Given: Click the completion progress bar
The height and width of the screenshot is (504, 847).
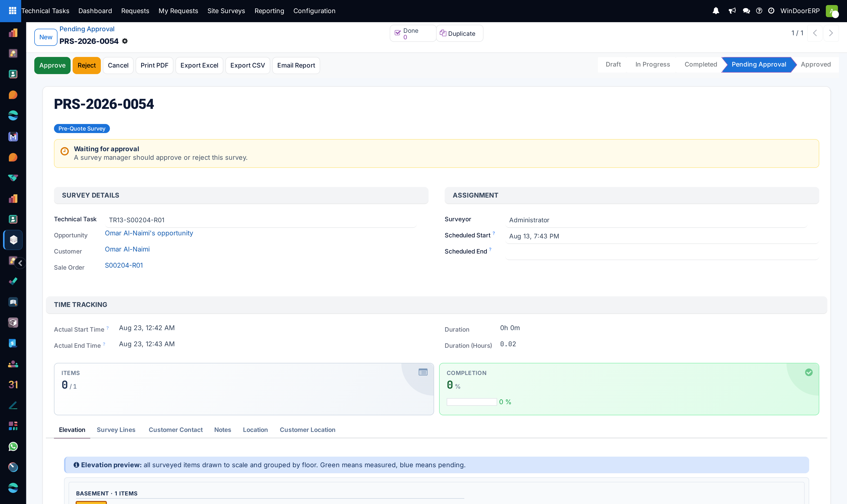Looking at the screenshot, I should 472,402.
